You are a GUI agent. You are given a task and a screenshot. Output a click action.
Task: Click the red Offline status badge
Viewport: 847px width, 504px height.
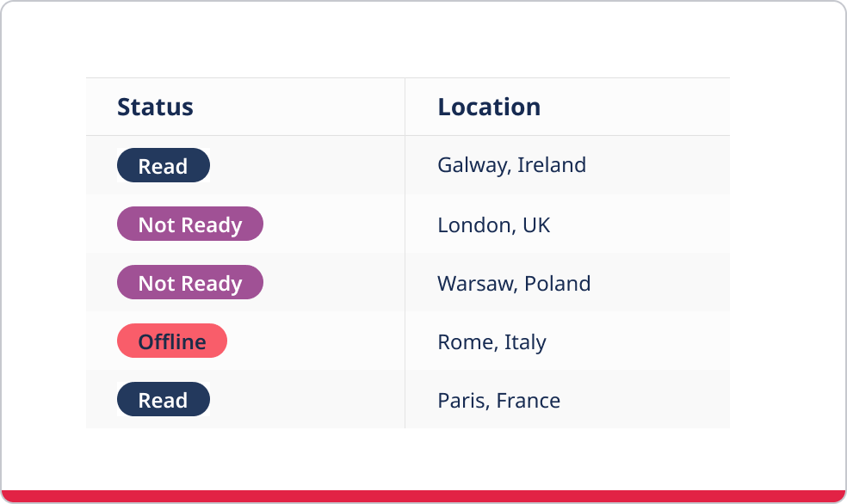point(172,341)
